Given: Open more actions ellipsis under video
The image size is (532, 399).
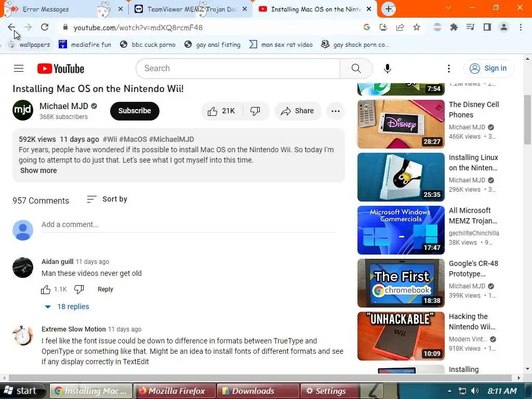Looking at the screenshot, I should 336,111.
